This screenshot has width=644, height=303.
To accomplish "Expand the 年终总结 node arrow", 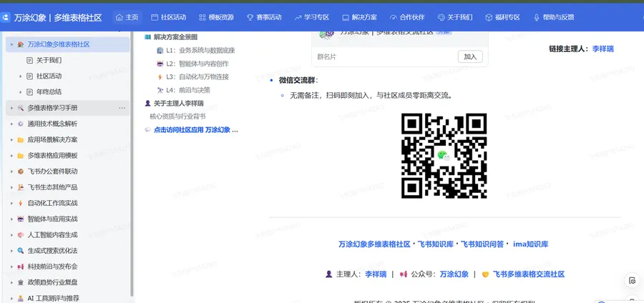I will [21, 92].
